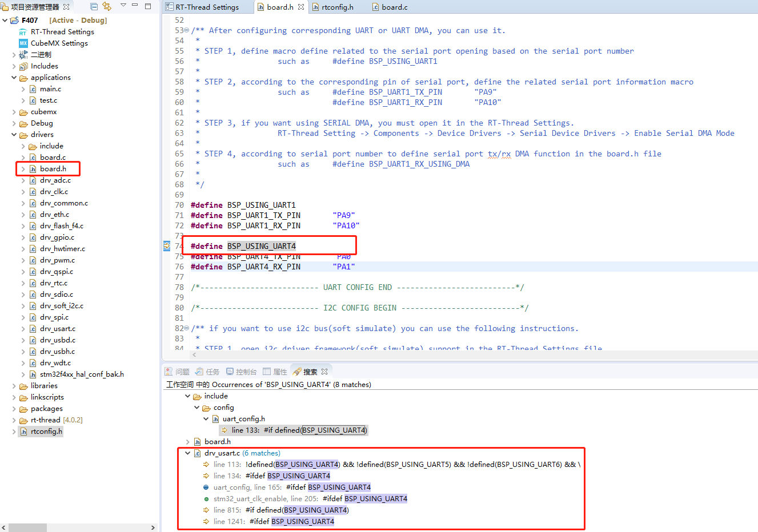Fold the comment block at line 82

187,329
